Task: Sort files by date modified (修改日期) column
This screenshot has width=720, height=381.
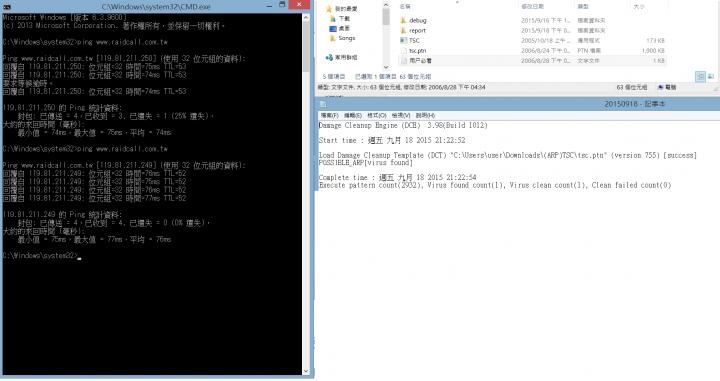Action: [532, 6]
